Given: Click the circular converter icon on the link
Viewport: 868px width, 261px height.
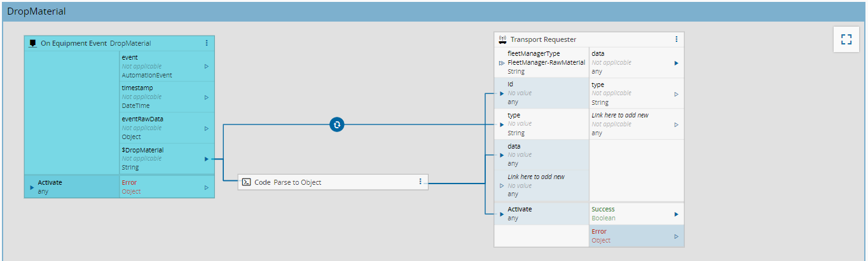Looking at the screenshot, I should (337, 125).
